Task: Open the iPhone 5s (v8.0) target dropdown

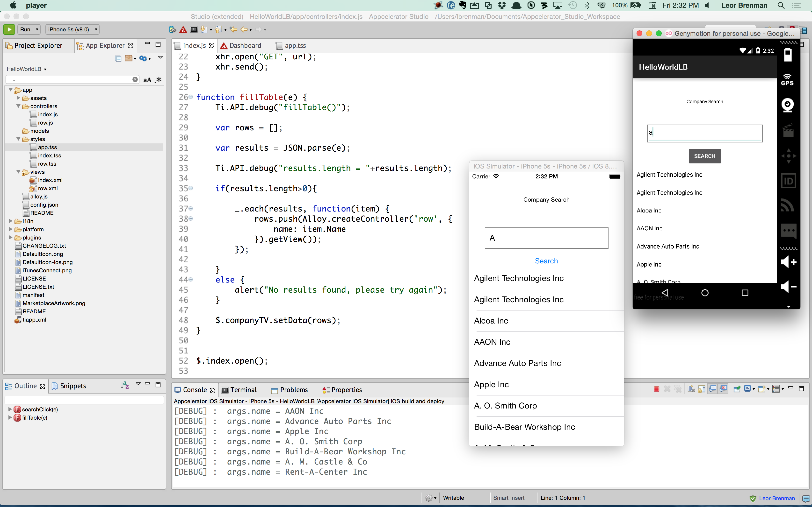Action: pyautogui.click(x=72, y=29)
